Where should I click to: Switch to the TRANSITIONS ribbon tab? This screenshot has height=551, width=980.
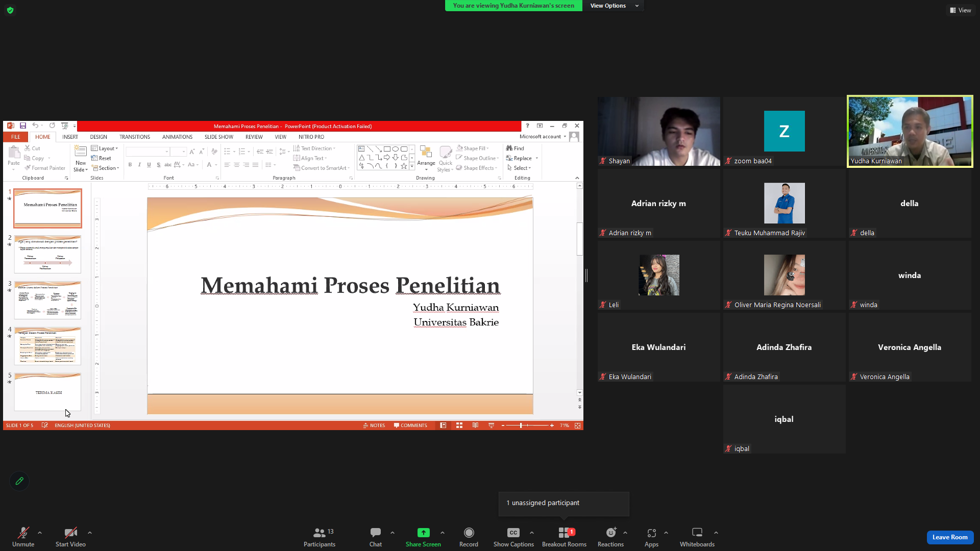(x=135, y=137)
